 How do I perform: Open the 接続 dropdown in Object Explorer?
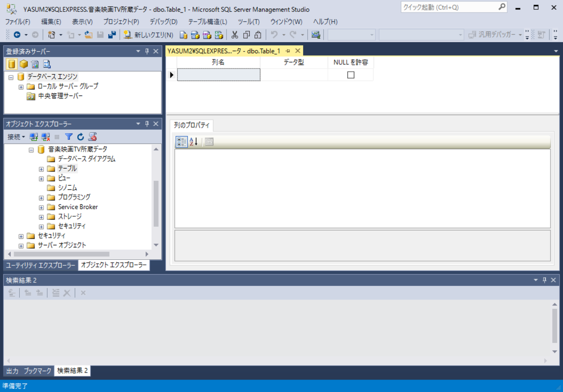pos(16,137)
